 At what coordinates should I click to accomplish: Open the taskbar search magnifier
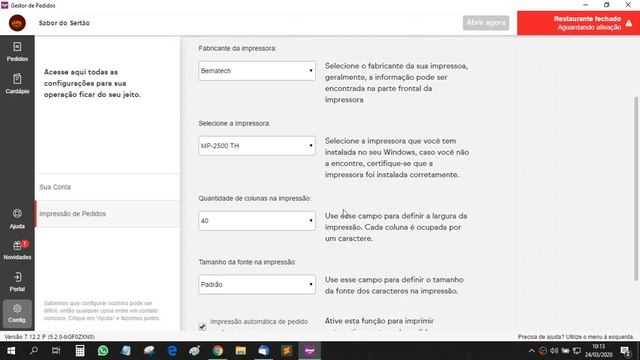point(34,351)
